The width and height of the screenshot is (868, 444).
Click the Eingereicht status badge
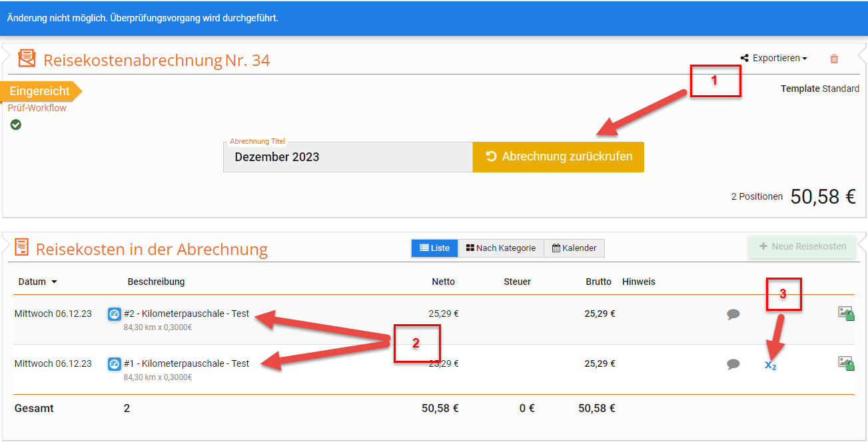[x=39, y=91]
